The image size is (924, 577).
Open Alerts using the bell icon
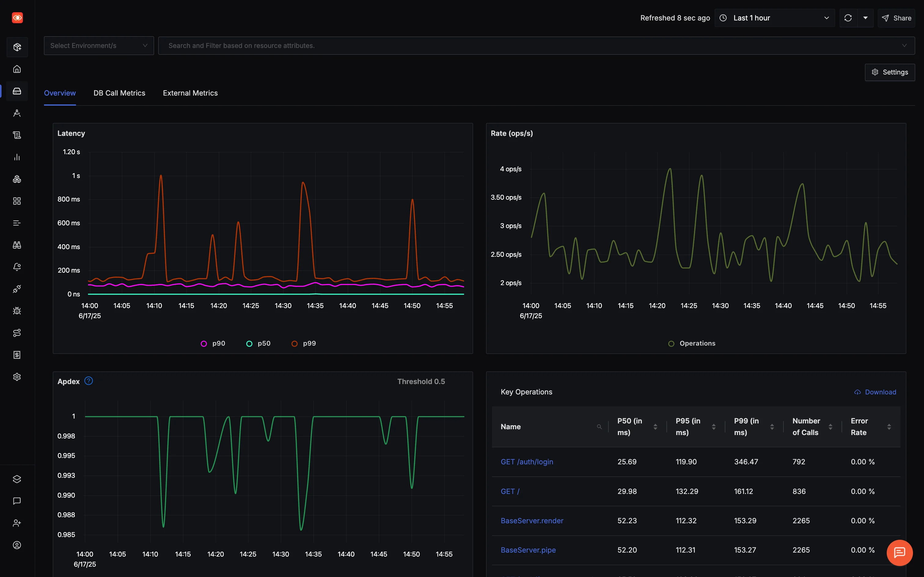tap(17, 267)
